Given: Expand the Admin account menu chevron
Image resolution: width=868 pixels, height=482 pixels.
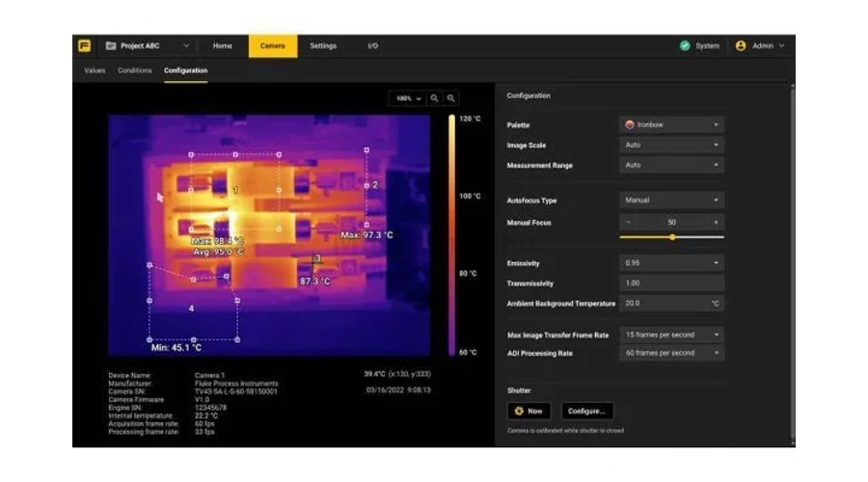Looking at the screenshot, I should pyautogui.click(x=781, y=46).
